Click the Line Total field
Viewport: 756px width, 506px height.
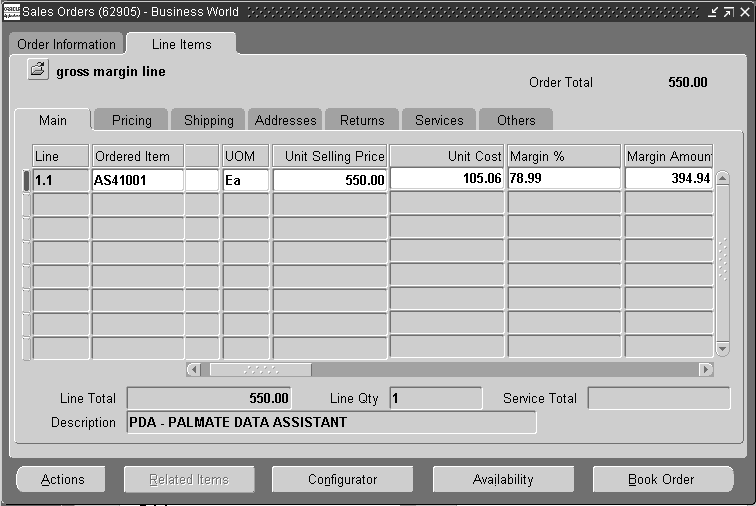[x=209, y=398]
